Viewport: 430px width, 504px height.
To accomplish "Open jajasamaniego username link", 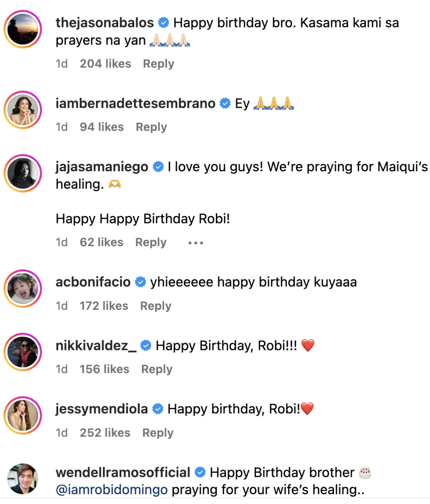I will 102,167.
